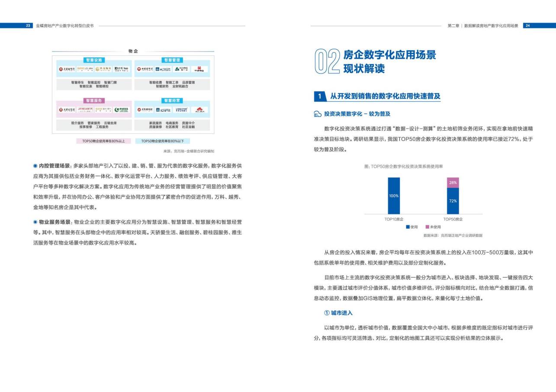The image size is (556, 392).
Task: Click the title 房企数字化应用场景
Action: coord(389,55)
